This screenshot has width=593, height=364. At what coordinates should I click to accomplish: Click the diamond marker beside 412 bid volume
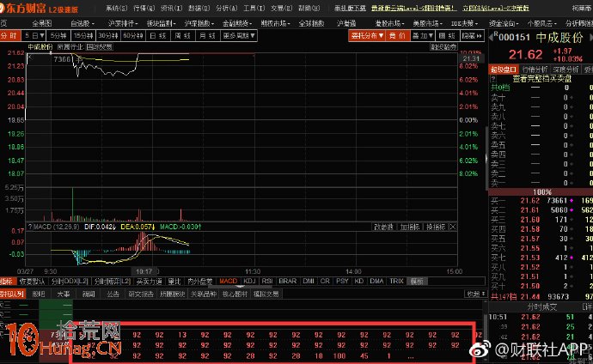[571, 258]
